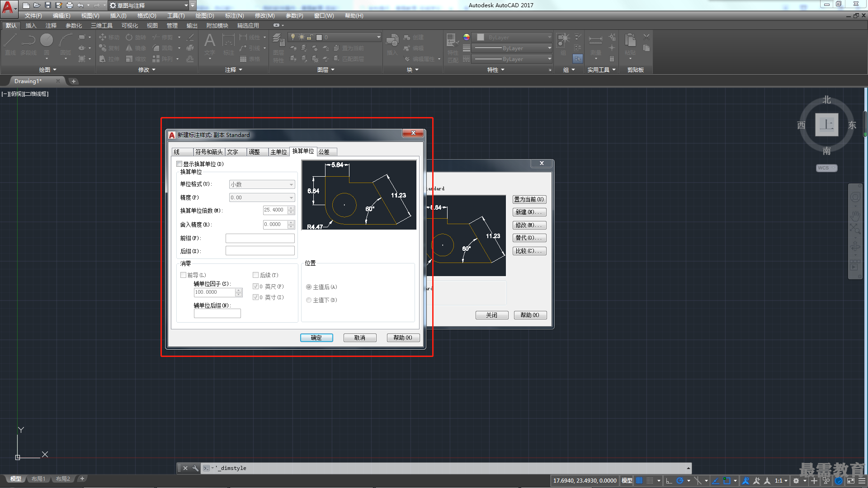Image resolution: width=868 pixels, height=488 pixels.
Task: Click the Measure (测量) tool icon
Action: [595, 44]
